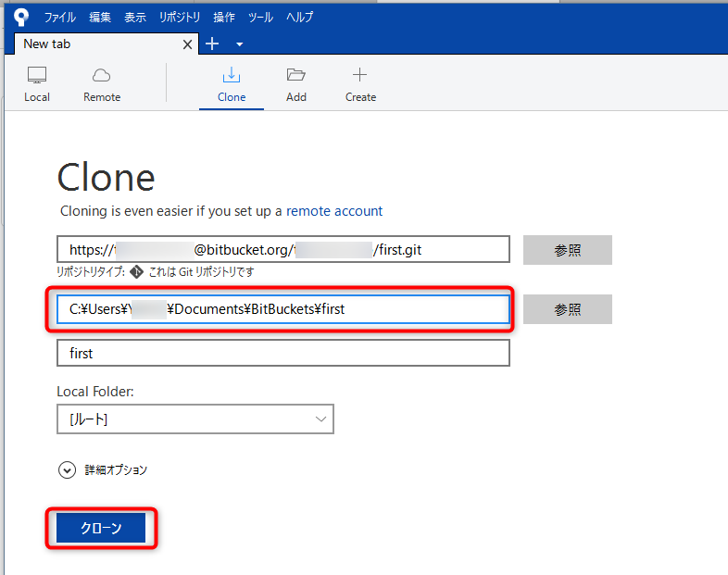
Task: Click the クローン button
Action: pos(101,528)
